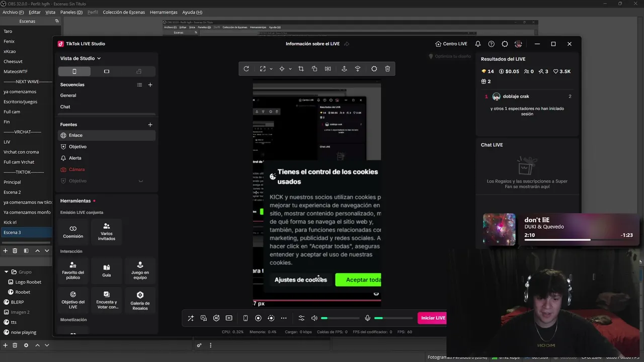The height and width of the screenshot is (362, 644).
Task: Open the profile avatar in TikTok LIVE Studio
Action: pyautogui.click(x=518, y=44)
